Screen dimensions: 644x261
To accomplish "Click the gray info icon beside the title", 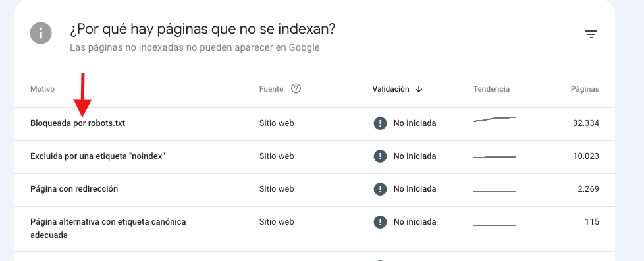I will click(x=41, y=33).
